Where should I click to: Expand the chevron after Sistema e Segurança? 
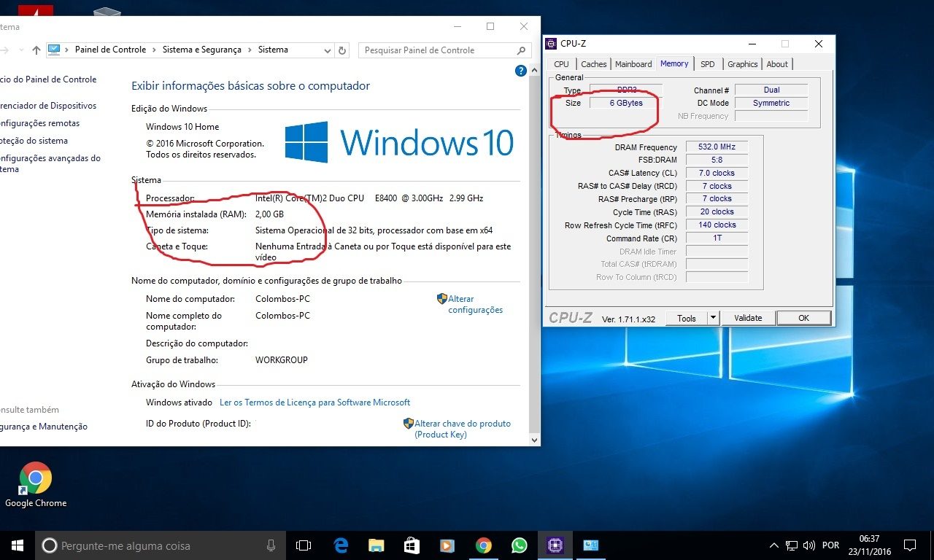tap(250, 50)
